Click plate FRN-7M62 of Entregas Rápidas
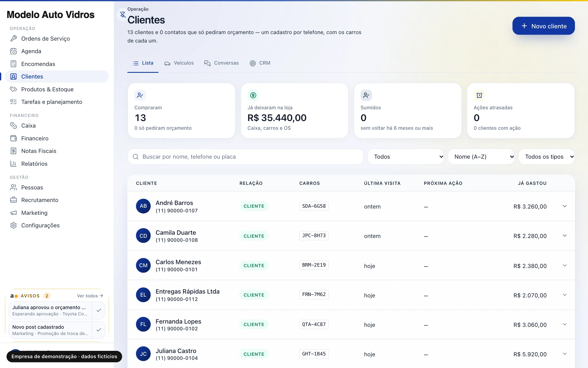 pyautogui.click(x=314, y=294)
